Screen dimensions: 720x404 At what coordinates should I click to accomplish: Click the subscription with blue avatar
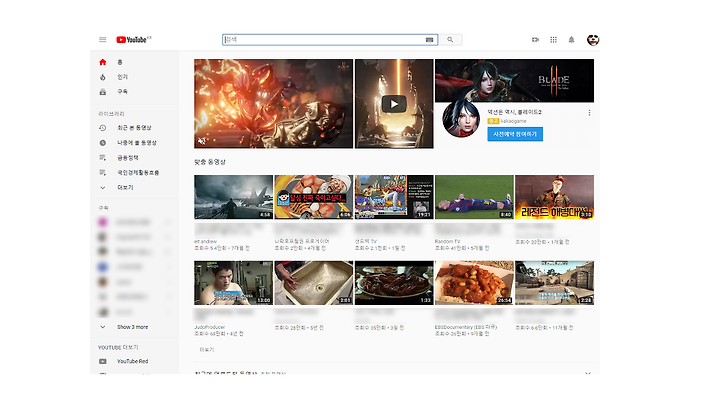pos(103,267)
